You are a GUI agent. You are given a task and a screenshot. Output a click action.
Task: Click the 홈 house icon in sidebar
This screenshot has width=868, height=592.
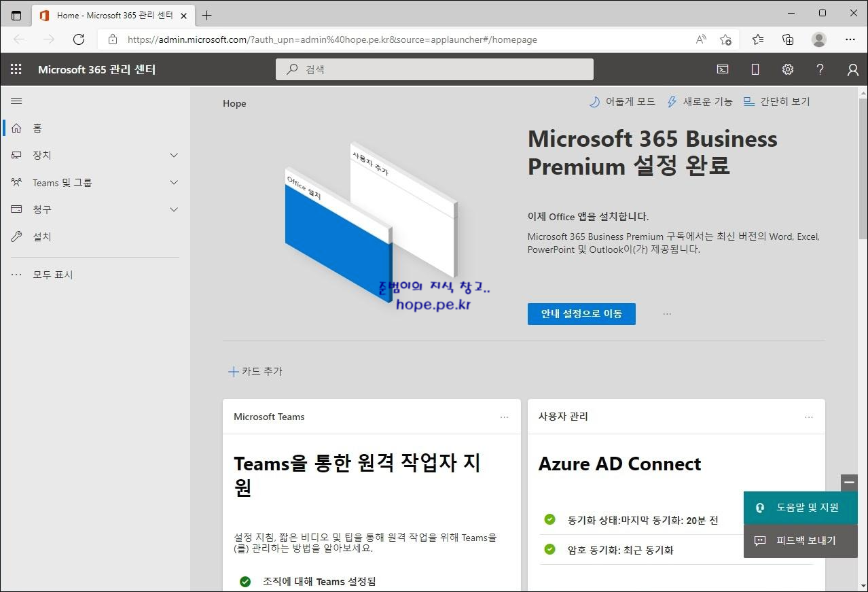pos(16,128)
